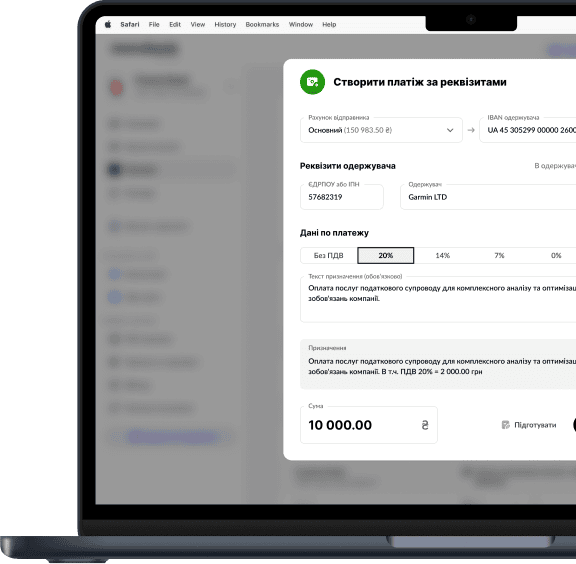Screen dimensions: 576x564
Task: Open the Safari menu
Action: pyautogui.click(x=130, y=25)
